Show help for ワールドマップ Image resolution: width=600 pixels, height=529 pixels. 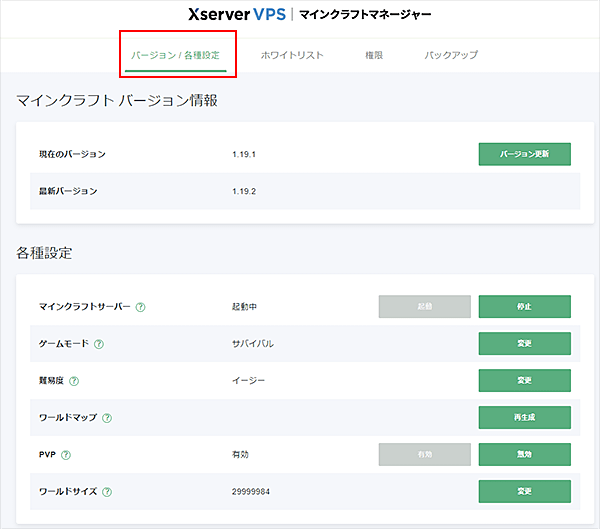point(106,418)
